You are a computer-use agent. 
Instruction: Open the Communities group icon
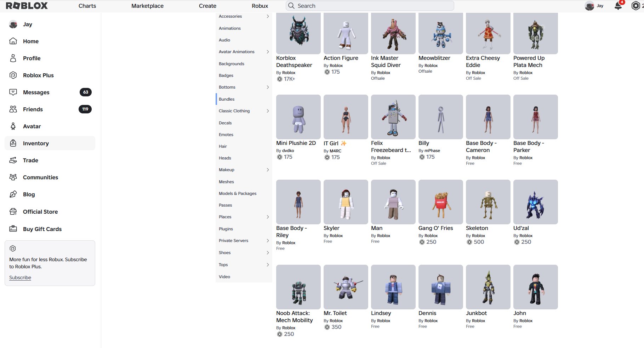point(13,177)
